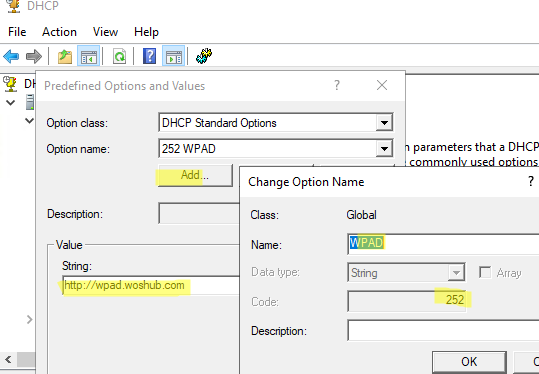Click the Up One Level folder icon

point(65,56)
